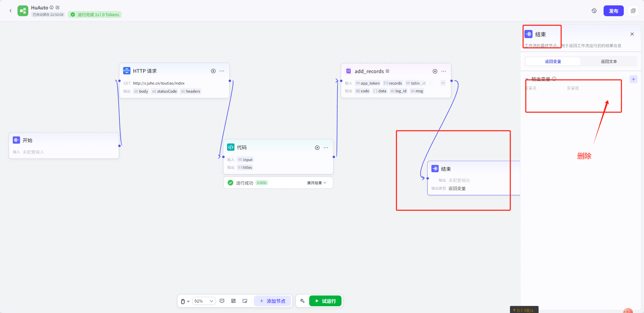Open HTTP 请求 node more options
Screen dimensions: 644x313
[222, 71]
